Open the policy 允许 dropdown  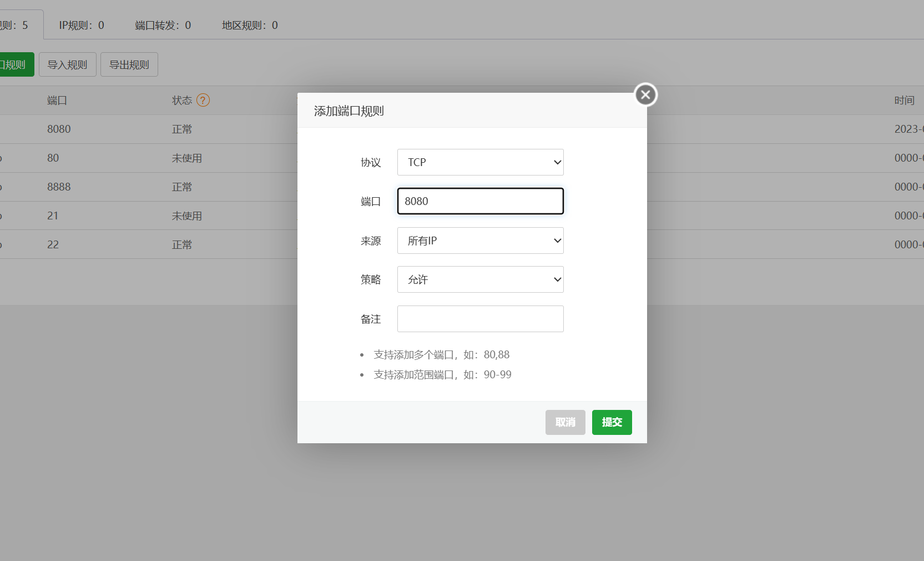pyautogui.click(x=481, y=279)
